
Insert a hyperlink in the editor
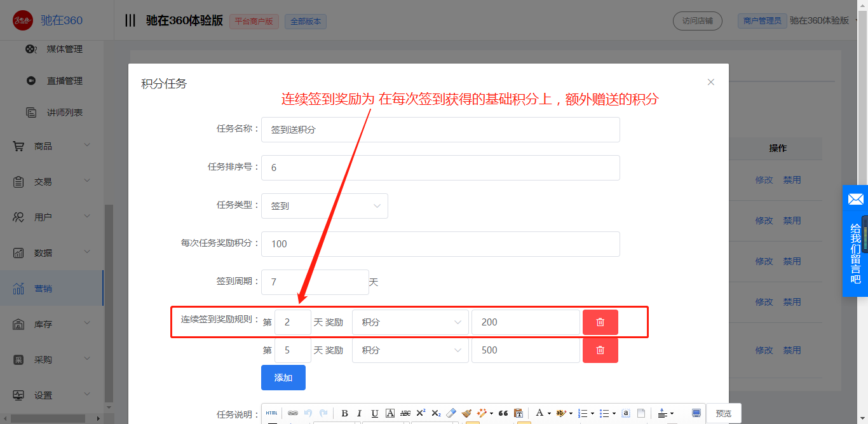(x=293, y=413)
